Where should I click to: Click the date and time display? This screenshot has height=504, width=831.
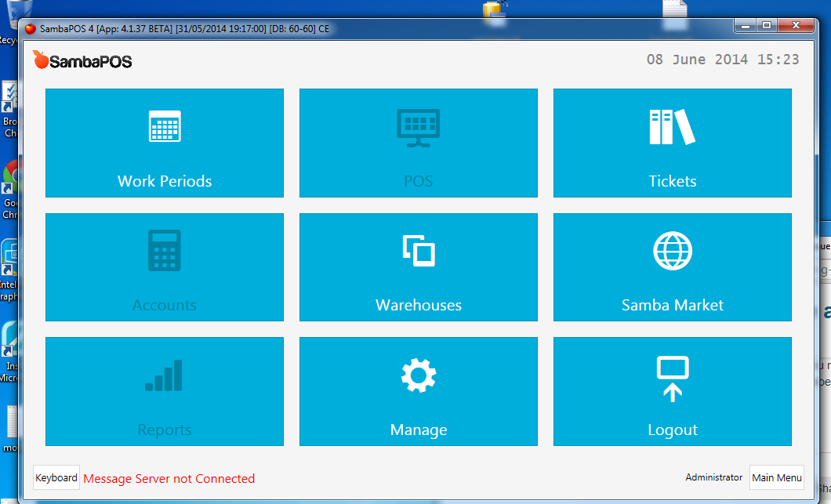click(722, 60)
